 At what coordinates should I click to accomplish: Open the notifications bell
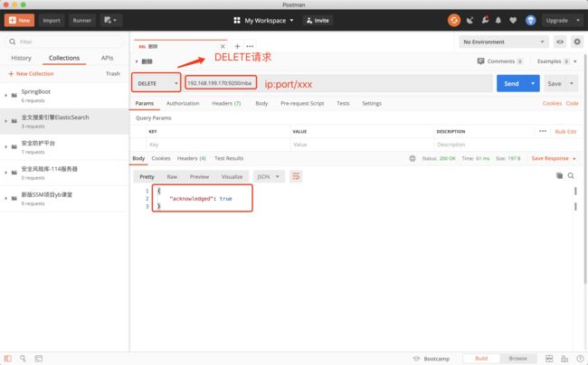[498, 20]
